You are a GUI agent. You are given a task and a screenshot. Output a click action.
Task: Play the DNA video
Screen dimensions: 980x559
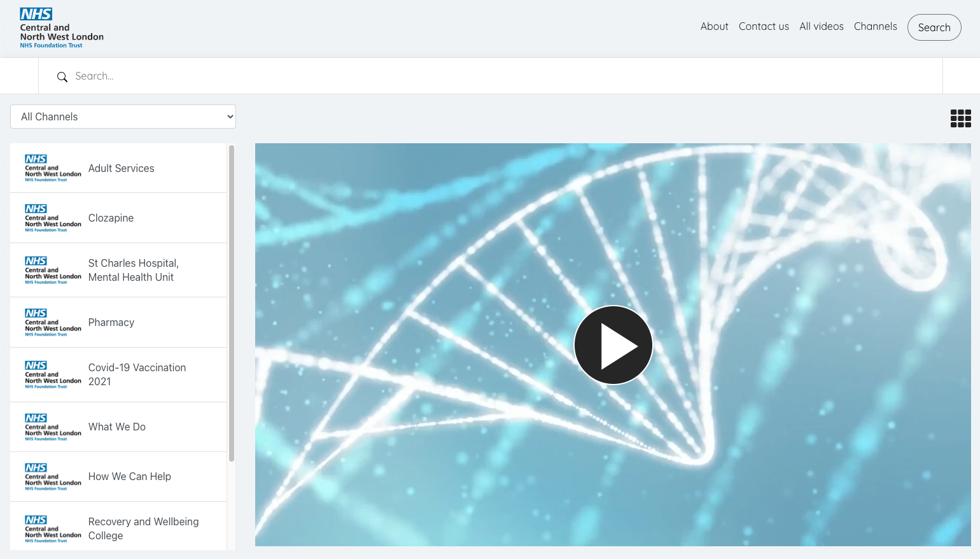613,345
